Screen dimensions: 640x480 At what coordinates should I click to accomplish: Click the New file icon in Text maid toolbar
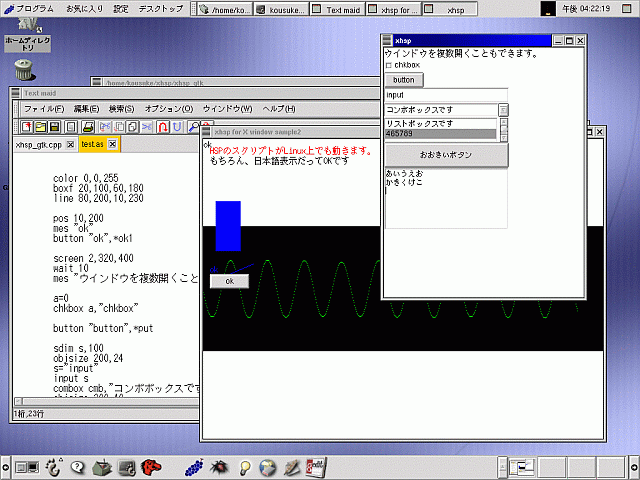coord(27,127)
